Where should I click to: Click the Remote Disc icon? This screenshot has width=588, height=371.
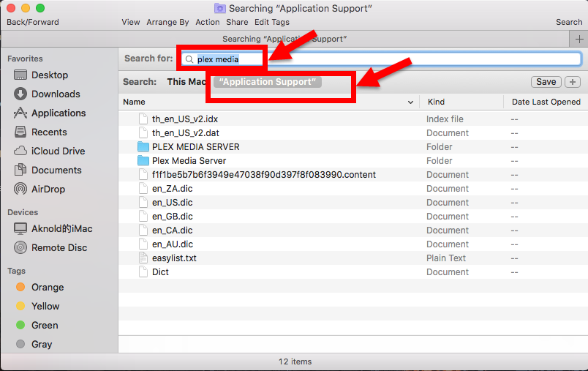(20, 248)
